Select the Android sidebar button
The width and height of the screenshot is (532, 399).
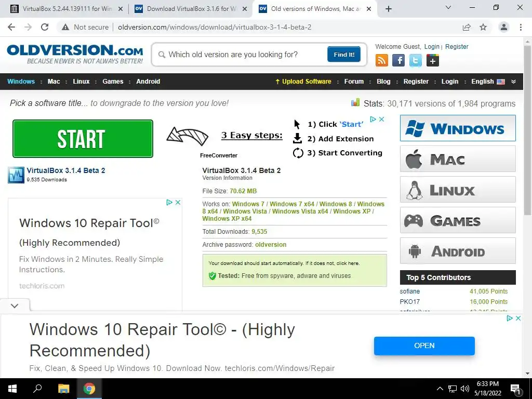point(458,251)
